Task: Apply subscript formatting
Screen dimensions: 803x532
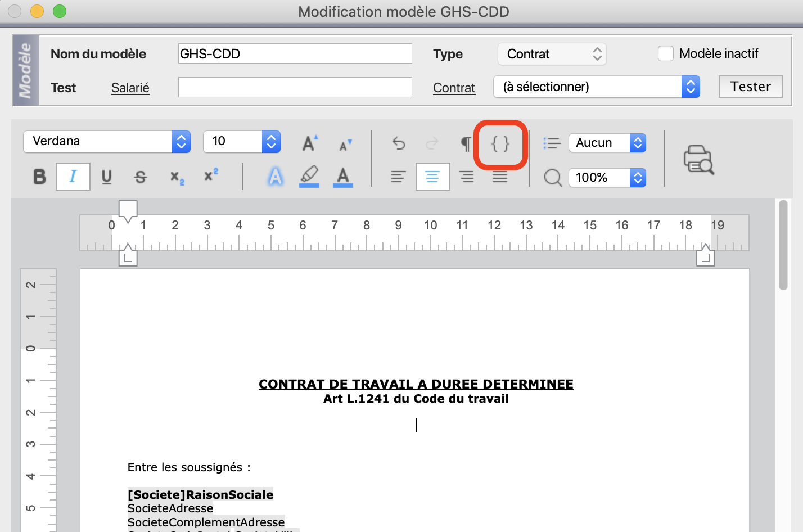Action: click(x=177, y=178)
